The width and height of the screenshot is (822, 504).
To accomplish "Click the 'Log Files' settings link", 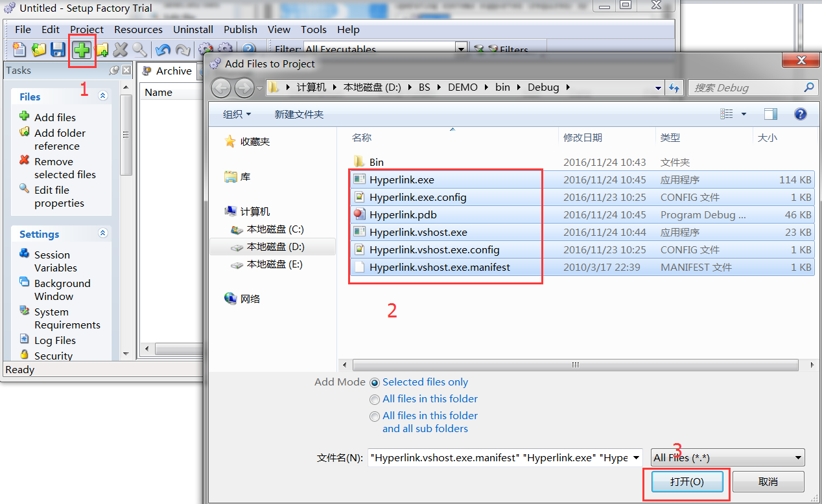I will pyautogui.click(x=55, y=340).
